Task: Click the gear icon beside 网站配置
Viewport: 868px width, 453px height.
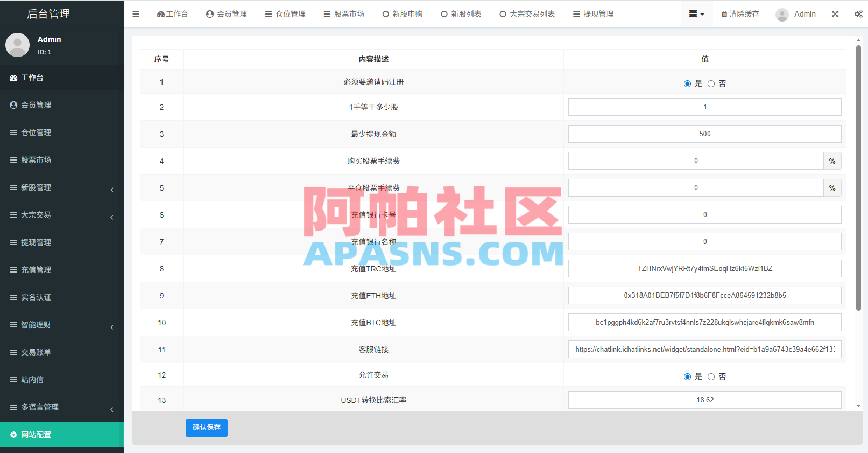Action: (x=13, y=435)
